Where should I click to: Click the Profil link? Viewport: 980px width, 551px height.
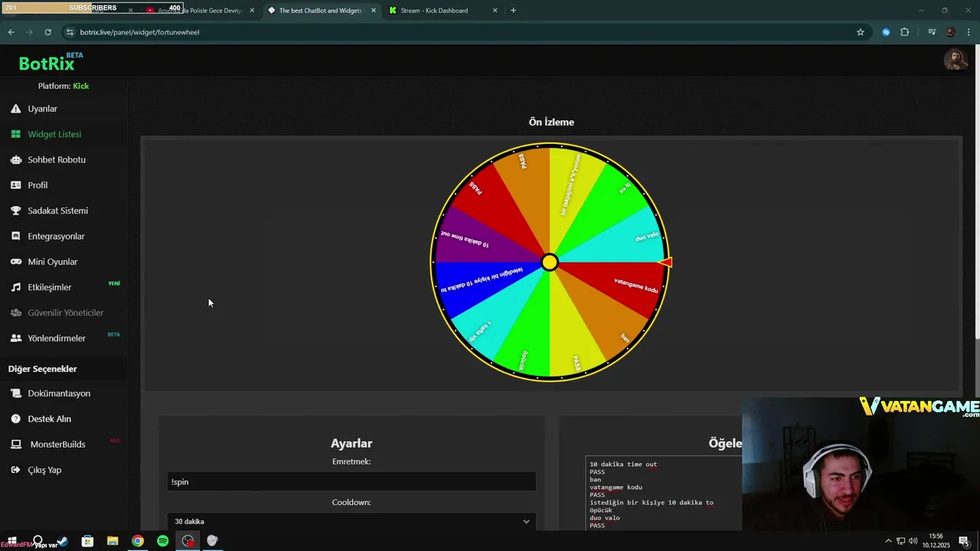38,185
